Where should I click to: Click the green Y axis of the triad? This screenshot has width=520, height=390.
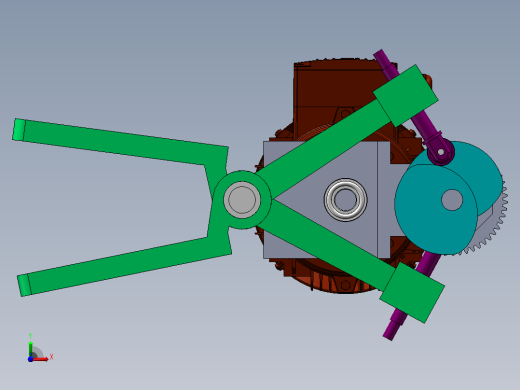(x=31, y=349)
